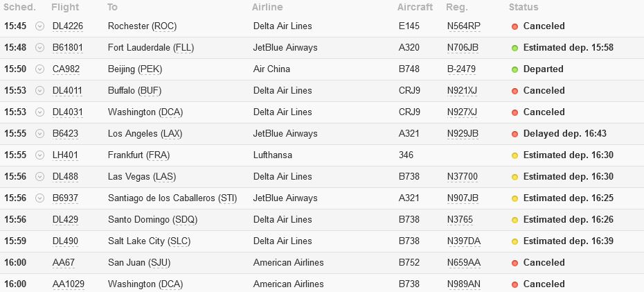This screenshot has height=292, width=644.
Task: Click the Airline column header
Action: click(267, 7)
